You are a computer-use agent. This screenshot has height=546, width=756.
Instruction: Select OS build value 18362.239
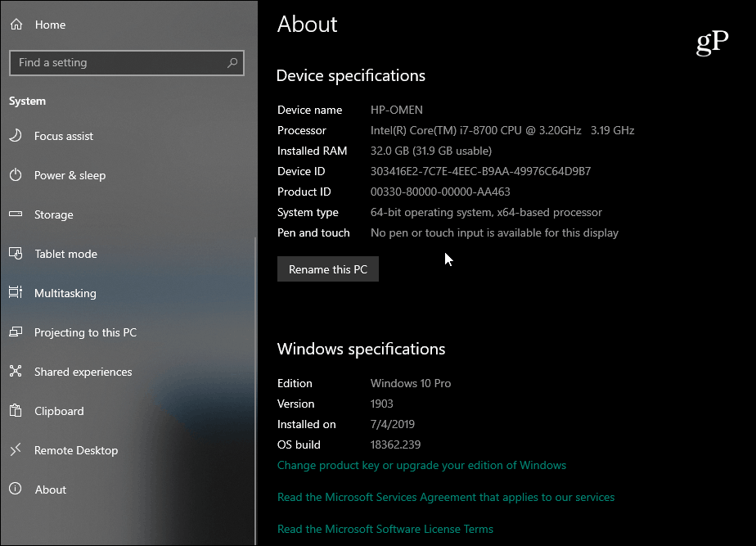pyautogui.click(x=395, y=444)
